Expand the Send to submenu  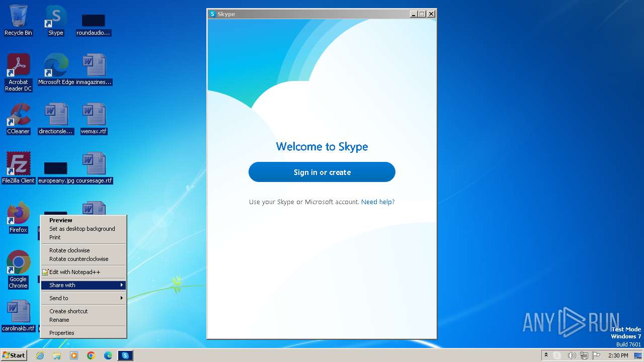[x=84, y=298]
